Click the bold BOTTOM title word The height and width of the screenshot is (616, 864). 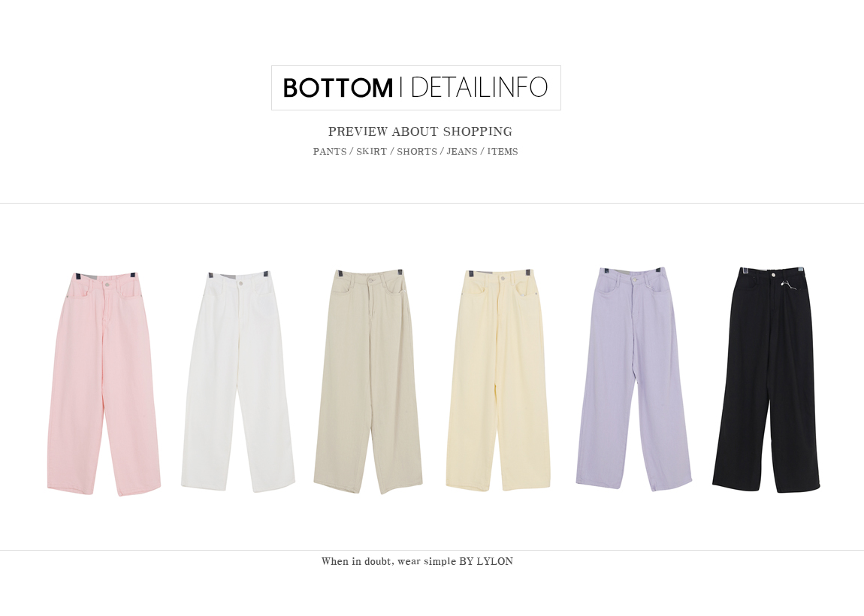coord(338,88)
